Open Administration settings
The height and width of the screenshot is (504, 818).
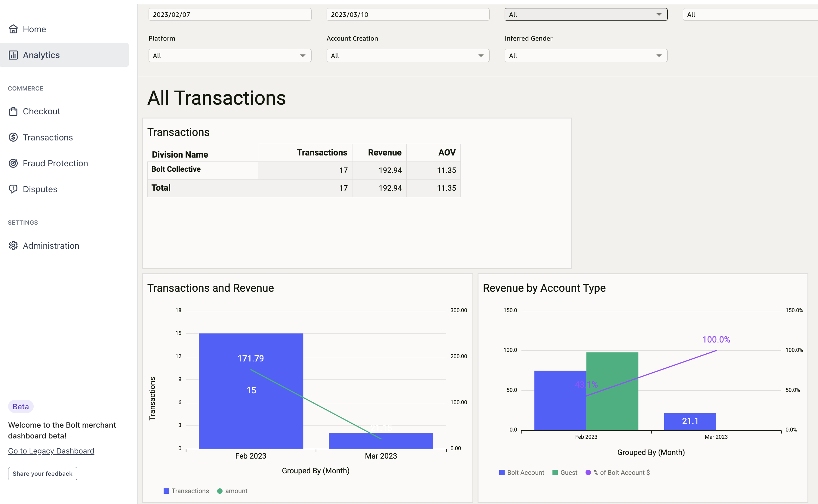click(x=64, y=246)
